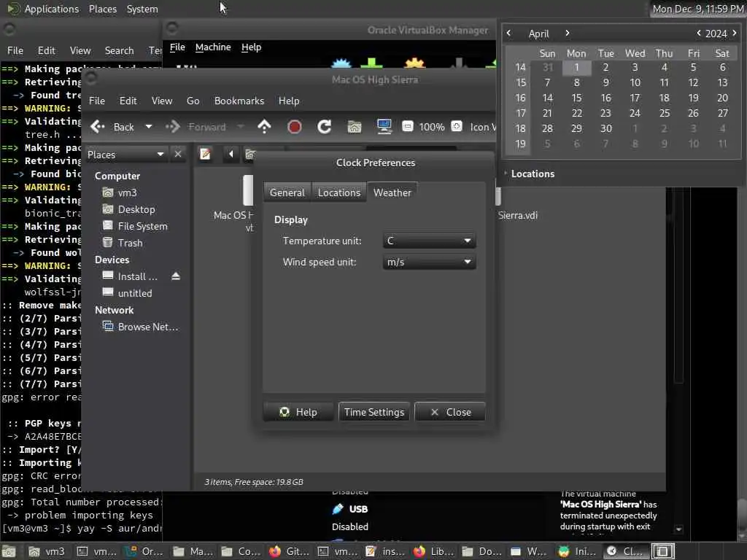Switch to the Locations tab
747x560 pixels.
(x=339, y=192)
